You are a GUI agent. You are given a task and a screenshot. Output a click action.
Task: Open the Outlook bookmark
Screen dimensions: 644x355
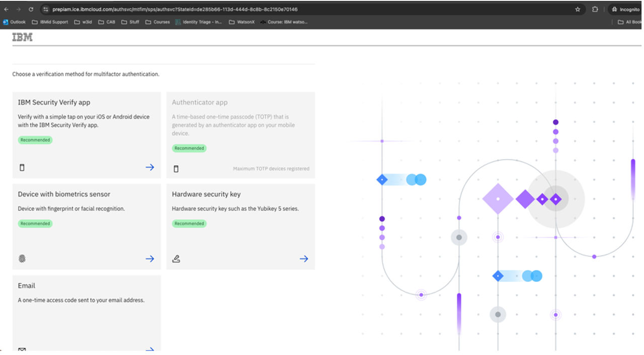[14, 22]
